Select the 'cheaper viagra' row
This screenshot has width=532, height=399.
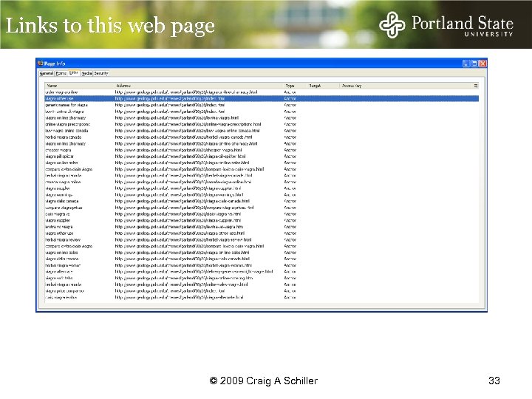[262, 150]
